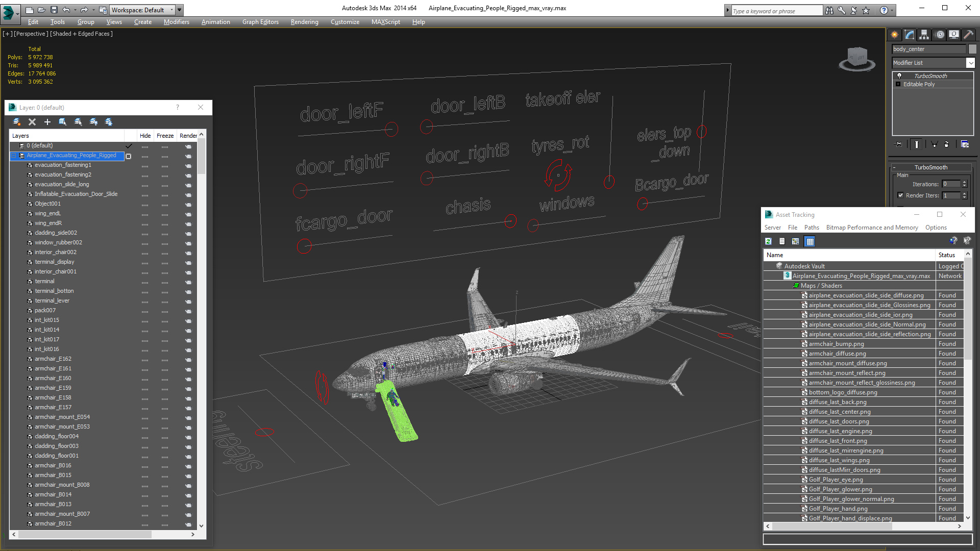
Task: Click Table View icon in Asset Tracking
Action: pos(810,241)
